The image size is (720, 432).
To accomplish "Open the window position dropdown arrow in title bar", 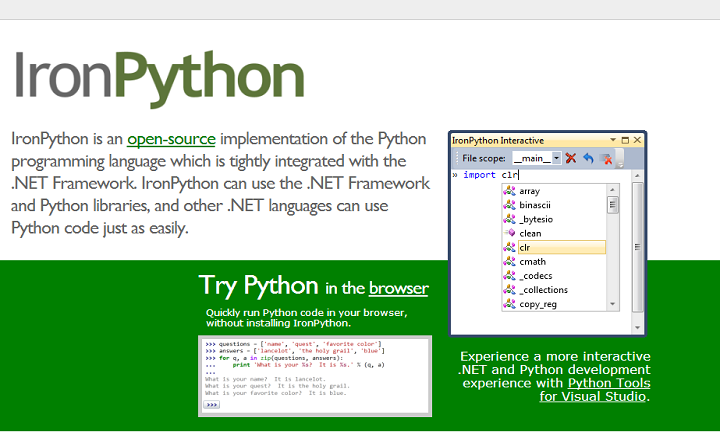I will (613, 140).
